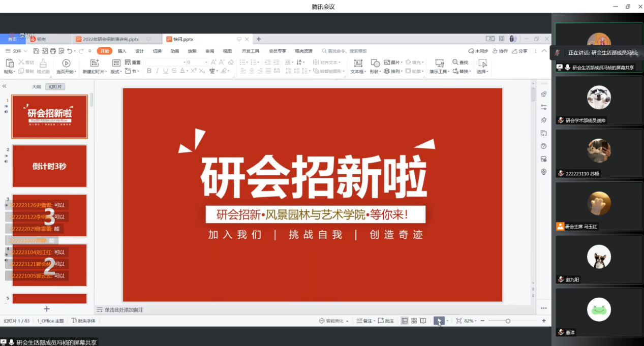The width and height of the screenshot is (644, 346).
Task: Click the fit-slide-to-window icon beside 82%
Action: click(458, 321)
